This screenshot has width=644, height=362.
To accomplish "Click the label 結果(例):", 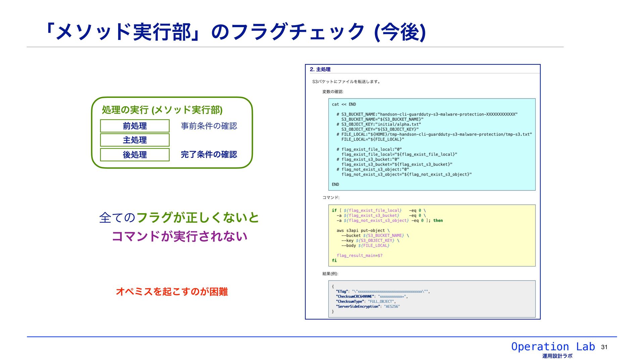I will pyautogui.click(x=330, y=274).
